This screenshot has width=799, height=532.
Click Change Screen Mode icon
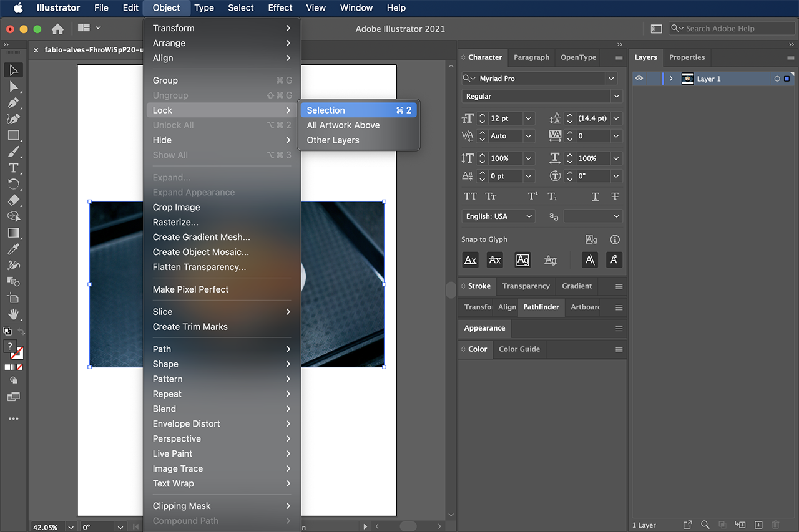[13, 396]
